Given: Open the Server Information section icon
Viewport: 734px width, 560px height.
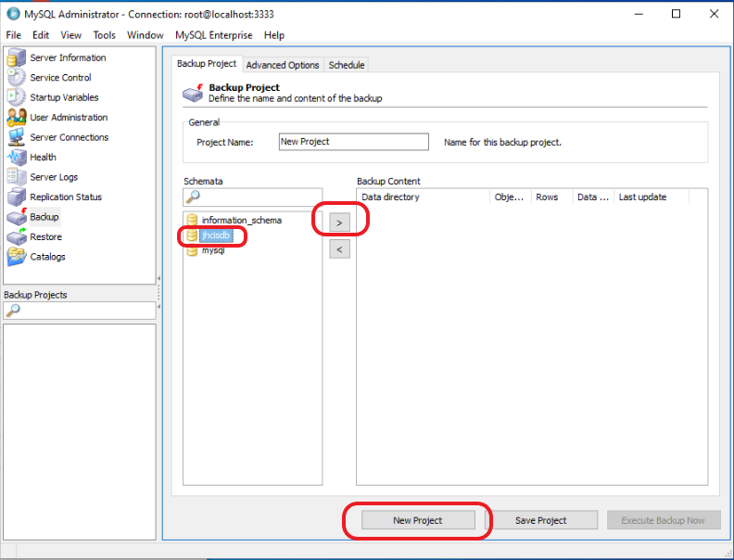Looking at the screenshot, I should click(x=17, y=57).
